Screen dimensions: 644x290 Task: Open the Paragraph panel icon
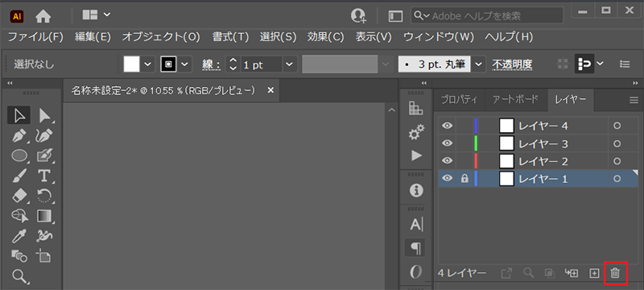(x=416, y=247)
